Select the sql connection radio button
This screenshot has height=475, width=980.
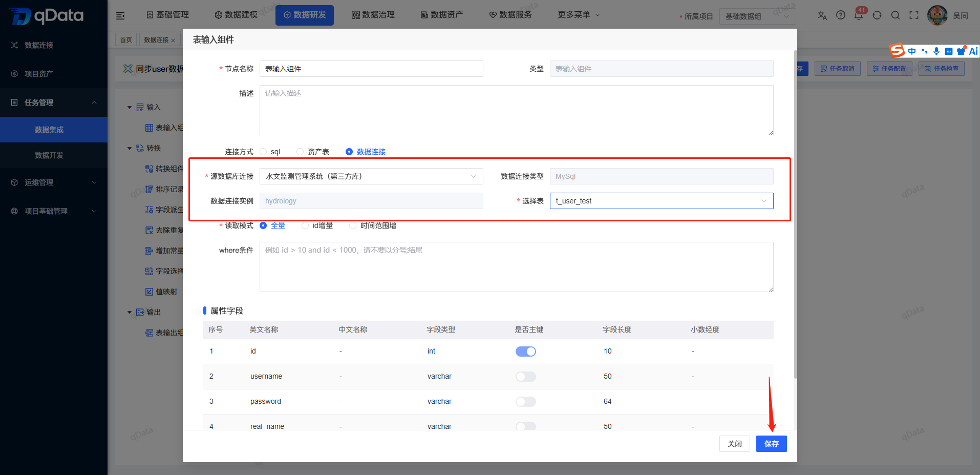pyautogui.click(x=263, y=152)
